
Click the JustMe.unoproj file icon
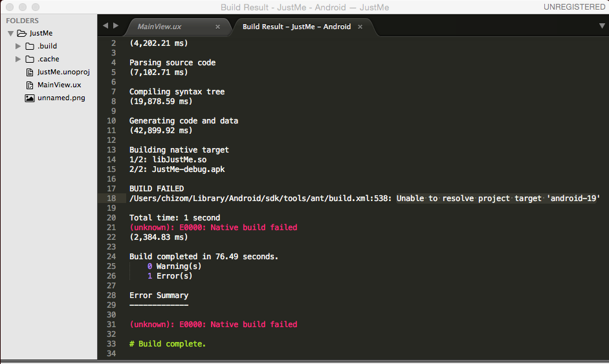click(x=30, y=72)
